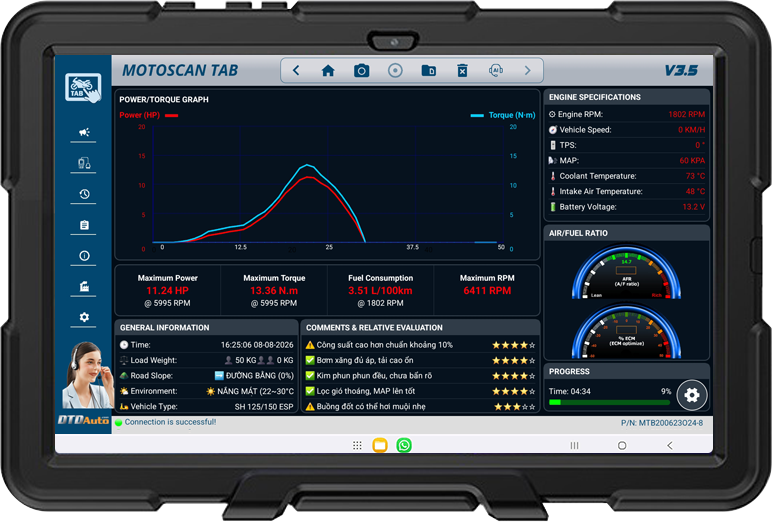Open WhatsApp from the taskbar
This screenshot has height=522, width=772.
point(404,445)
